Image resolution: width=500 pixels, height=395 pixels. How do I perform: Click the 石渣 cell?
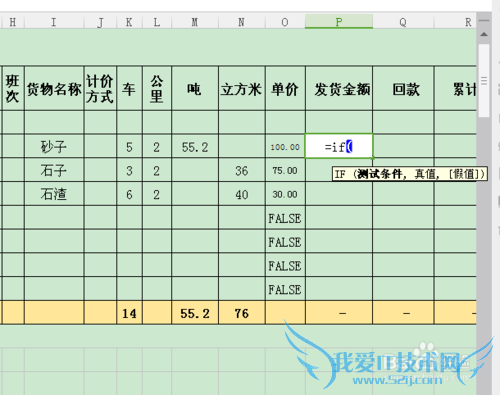[x=54, y=194]
